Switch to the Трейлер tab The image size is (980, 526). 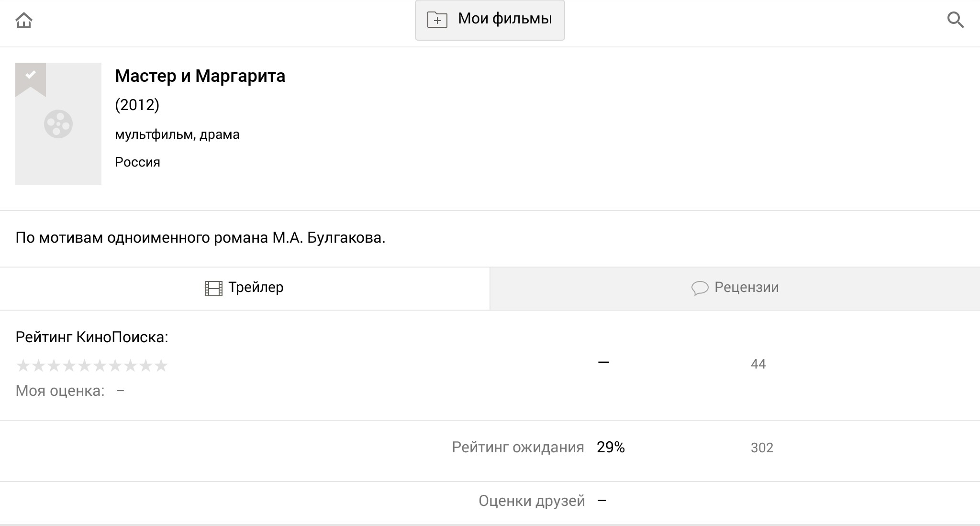click(x=245, y=289)
